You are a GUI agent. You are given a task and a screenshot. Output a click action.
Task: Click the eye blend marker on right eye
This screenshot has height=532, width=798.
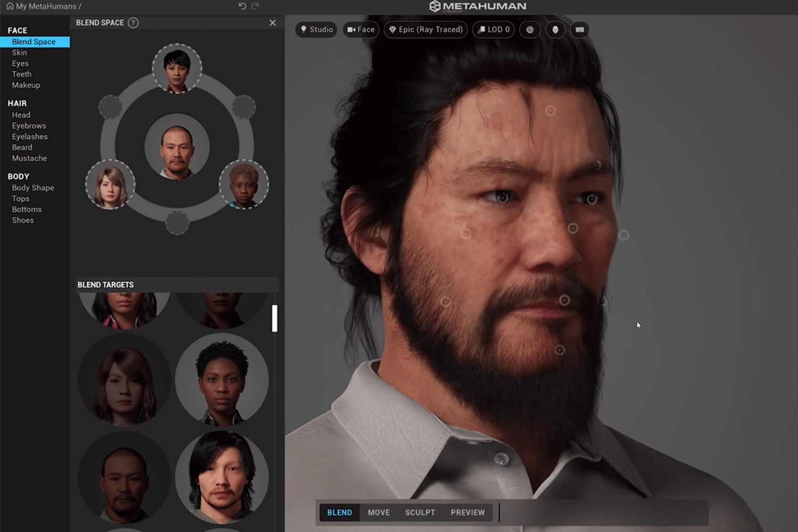(592, 199)
